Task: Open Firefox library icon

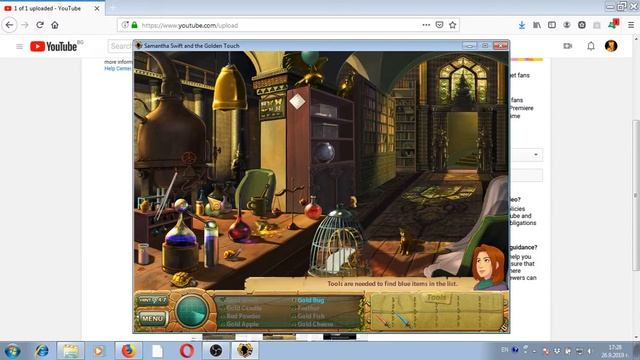Action: [x=537, y=25]
